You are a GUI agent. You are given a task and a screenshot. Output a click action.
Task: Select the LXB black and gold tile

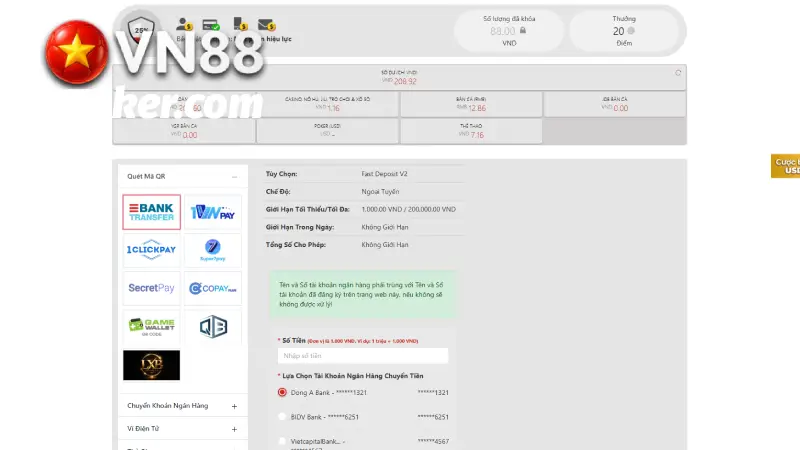click(152, 365)
